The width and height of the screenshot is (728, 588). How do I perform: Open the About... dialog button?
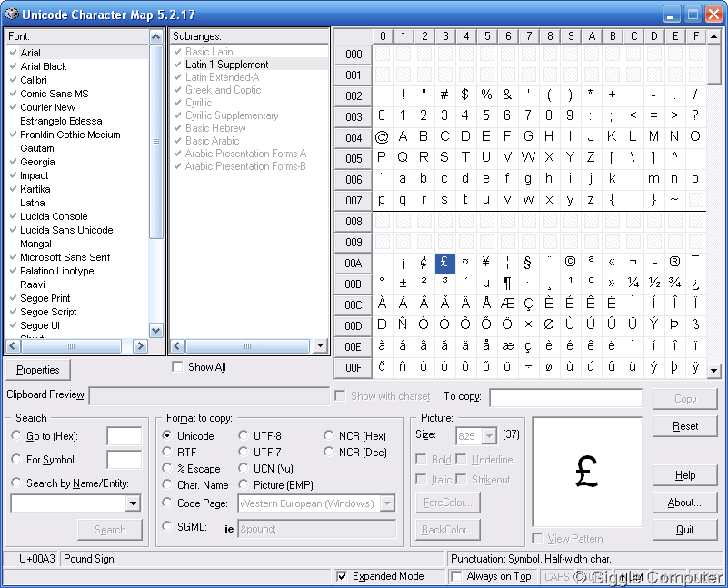[x=684, y=503]
